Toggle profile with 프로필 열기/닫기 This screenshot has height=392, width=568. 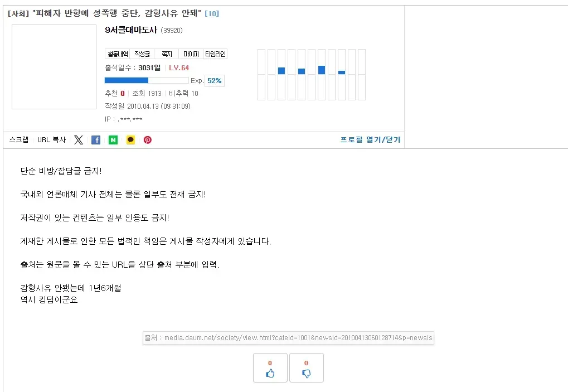tap(370, 139)
